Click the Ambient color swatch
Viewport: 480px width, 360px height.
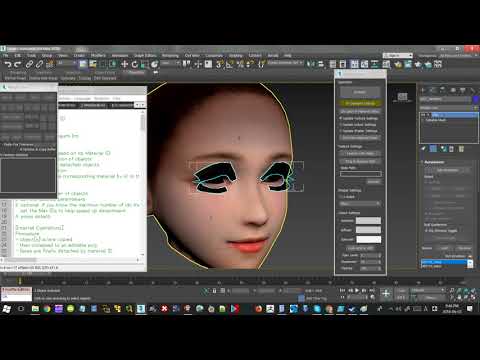coord(368,220)
